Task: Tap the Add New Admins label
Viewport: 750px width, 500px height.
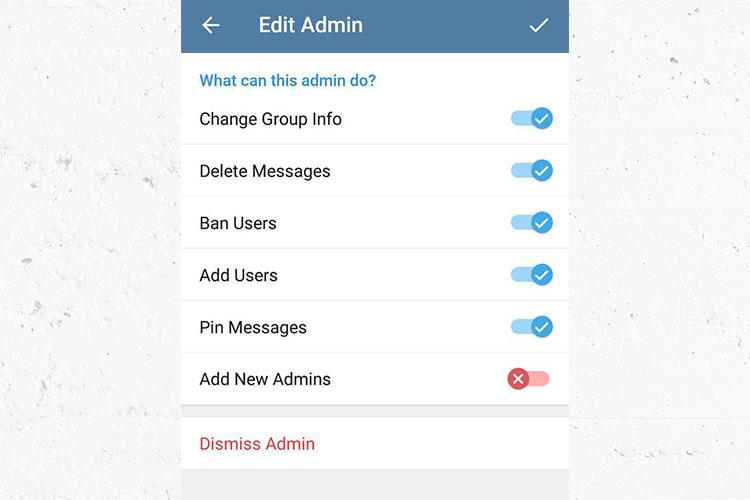Action: point(265,379)
